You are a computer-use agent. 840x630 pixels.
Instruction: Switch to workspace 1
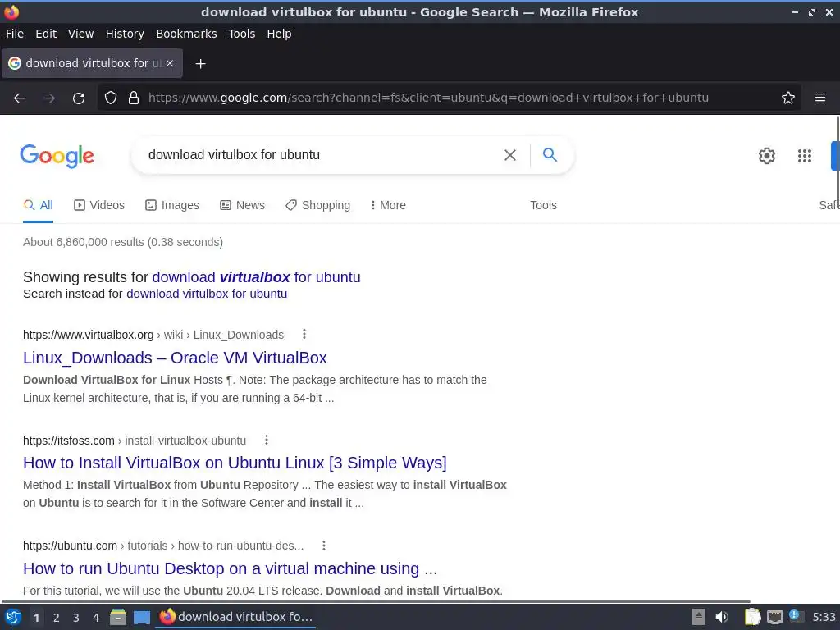pyautogui.click(x=36, y=618)
